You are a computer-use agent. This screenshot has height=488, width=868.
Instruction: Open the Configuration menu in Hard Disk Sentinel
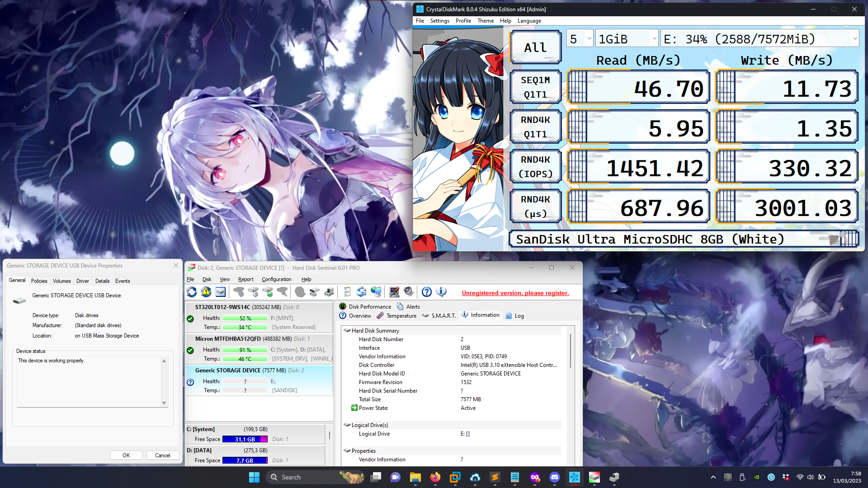[x=276, y=279]
